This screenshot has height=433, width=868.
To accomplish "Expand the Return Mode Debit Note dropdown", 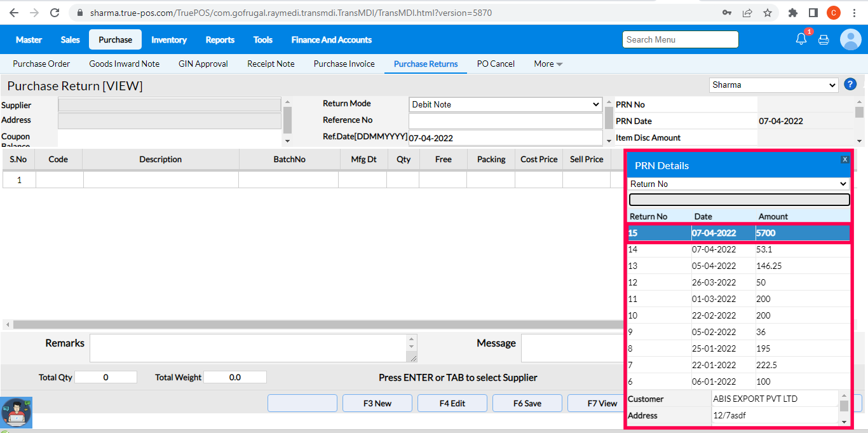I will click(505, 104).
